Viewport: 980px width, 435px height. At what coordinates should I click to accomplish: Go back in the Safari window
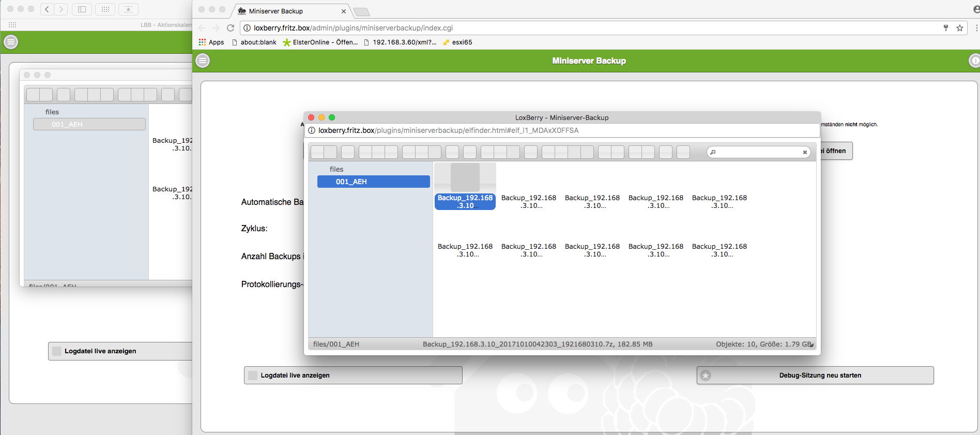(47, 9)
